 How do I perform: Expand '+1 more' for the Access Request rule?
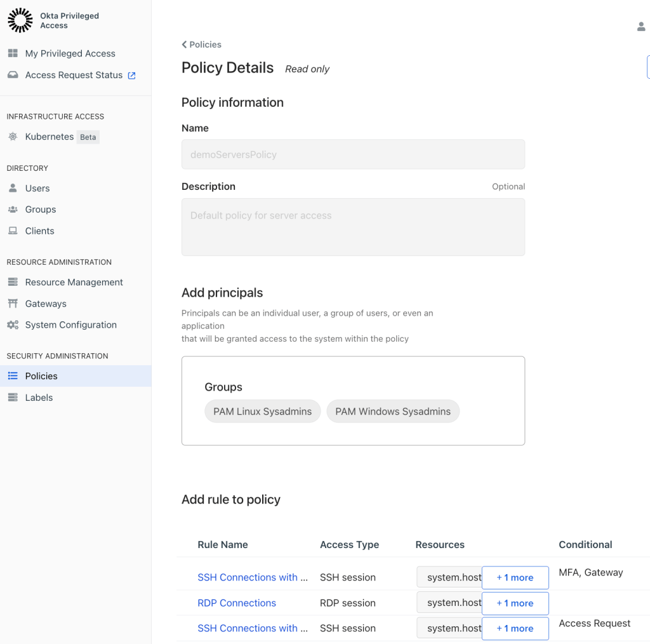coord(515,629)
